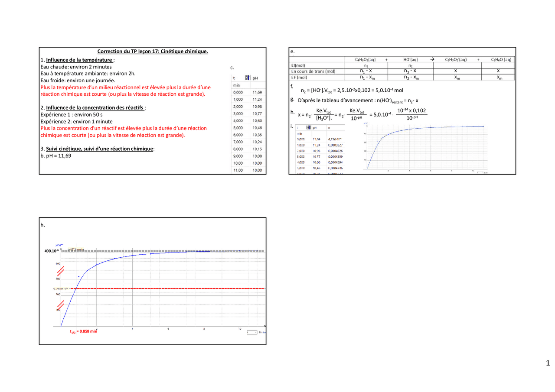Click the column icon beside pH in table c
The height and width of the screenshot is (392, 555).
[x=248, y=78]
